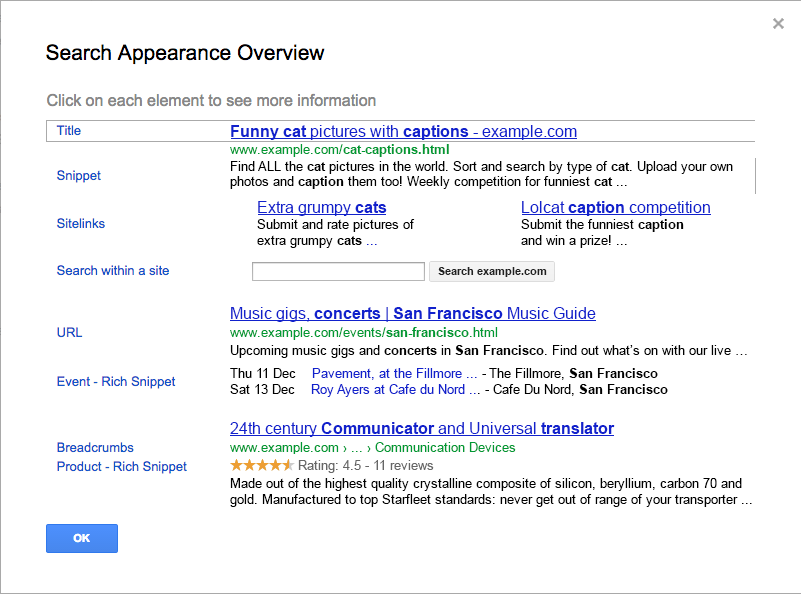Click the blue OK button
Image resolution: width=801 pixels, height=594 pixels.
pyautogui.click(x=82, y=538)
